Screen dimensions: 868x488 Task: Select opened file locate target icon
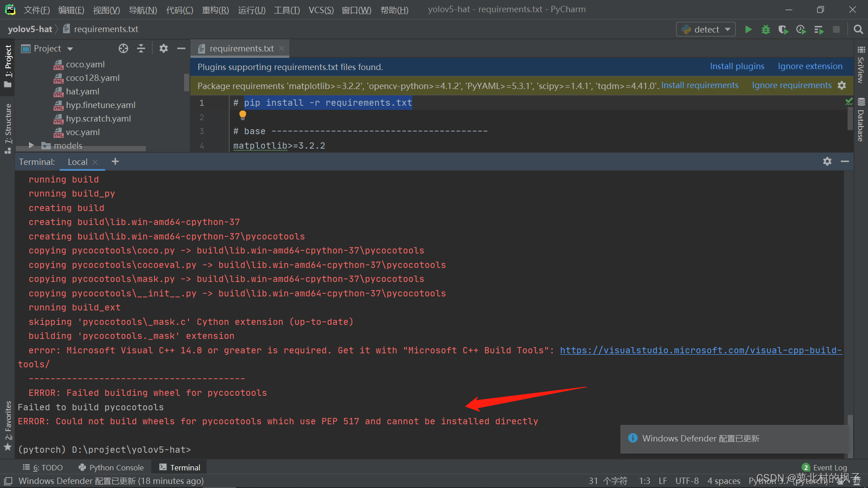[x=123, y=48]
